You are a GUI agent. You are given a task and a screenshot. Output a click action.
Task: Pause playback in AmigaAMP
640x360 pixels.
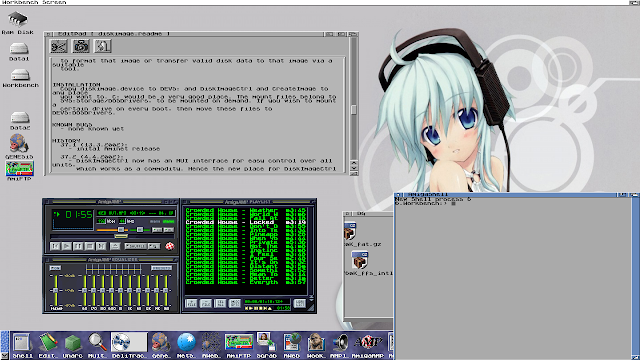[x=78, y=246]
